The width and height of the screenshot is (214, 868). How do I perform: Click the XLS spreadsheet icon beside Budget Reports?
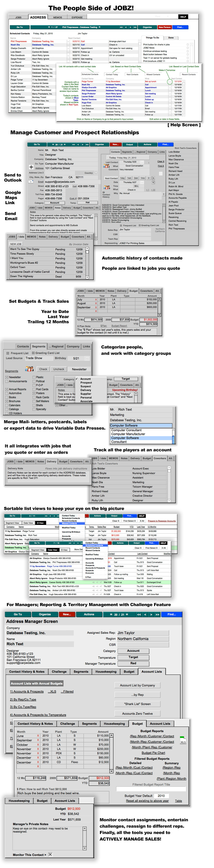(x=183, y=740)
